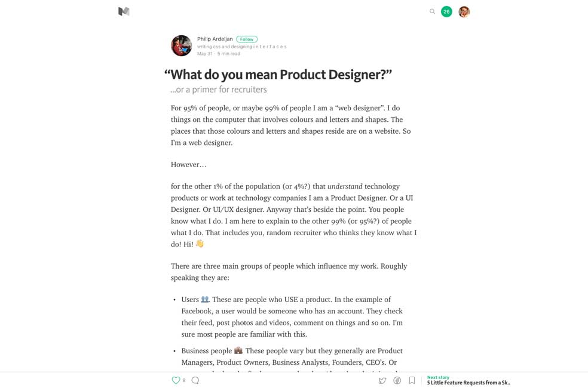Share the article on Twitter
This screenshot has width=588, height=388.
[382, 380]
